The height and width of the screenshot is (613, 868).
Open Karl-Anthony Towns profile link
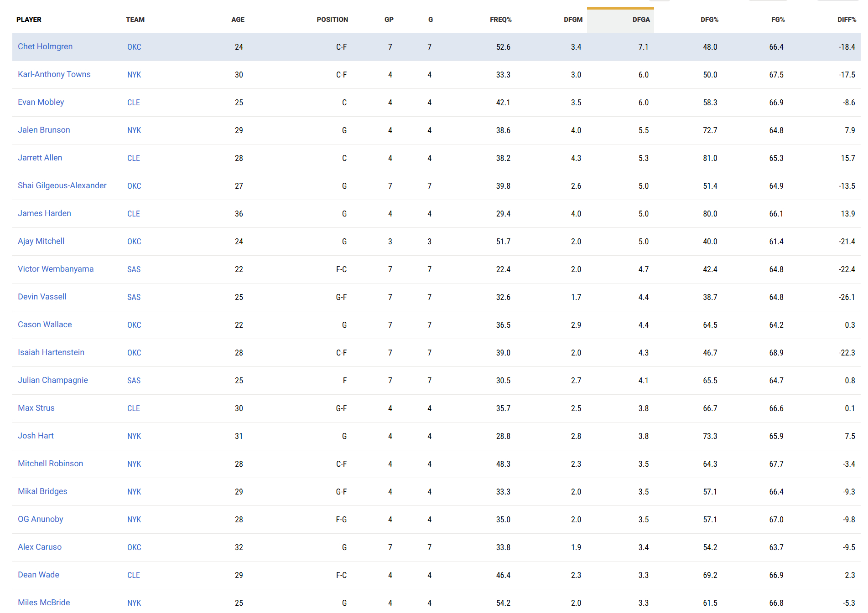click(x=54, y=74)
